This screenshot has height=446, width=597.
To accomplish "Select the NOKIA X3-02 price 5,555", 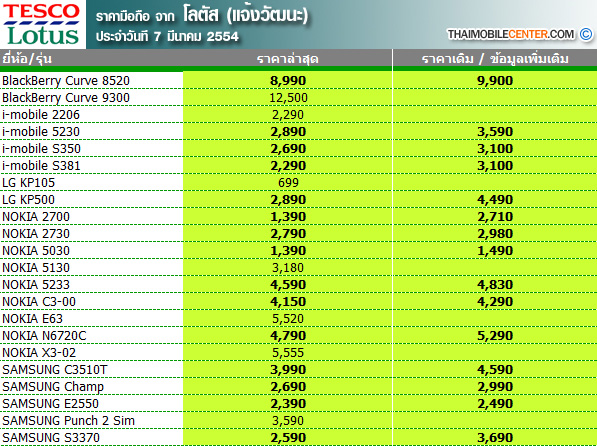I will 288,353.
